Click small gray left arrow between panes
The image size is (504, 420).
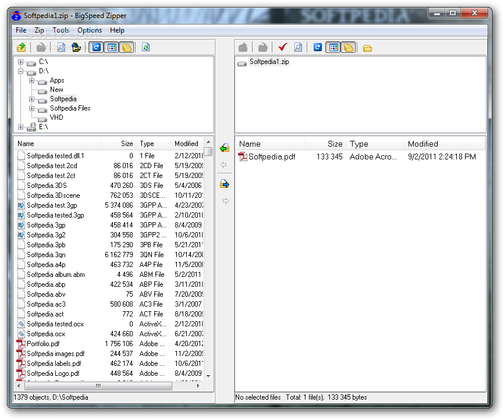(223, 165)
